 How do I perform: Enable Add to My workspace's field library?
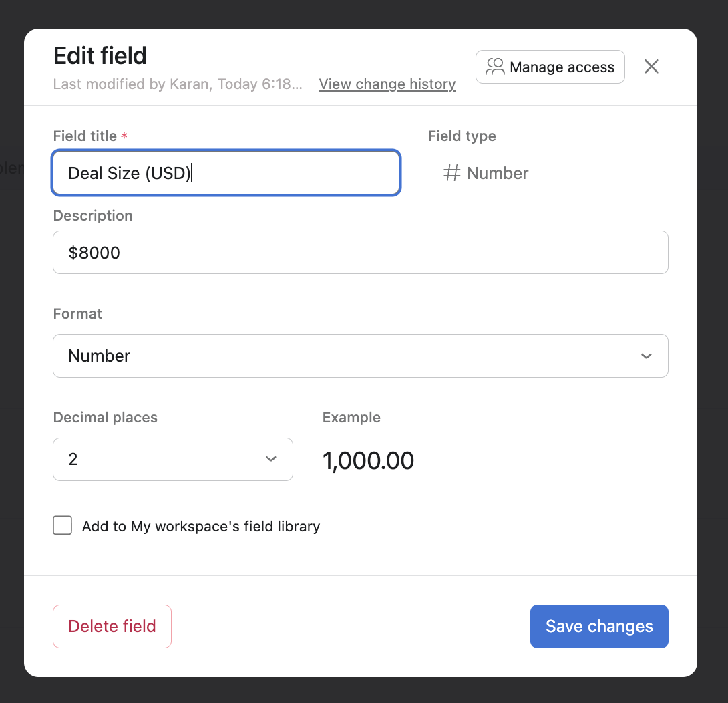pos(62,525)
